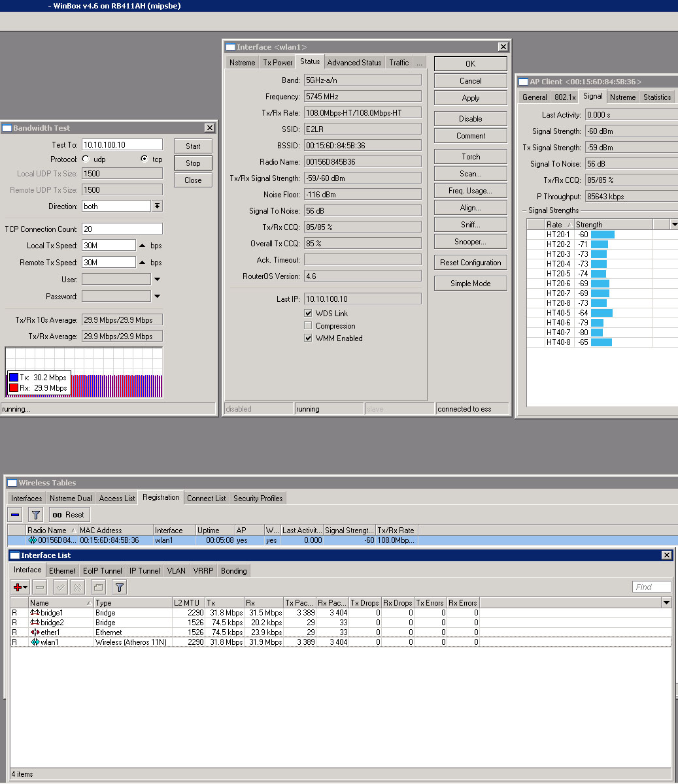Click the enable (checkmark) icon in Interface List
The width and height of the screenshot is (678, 784).
[60, 587]
